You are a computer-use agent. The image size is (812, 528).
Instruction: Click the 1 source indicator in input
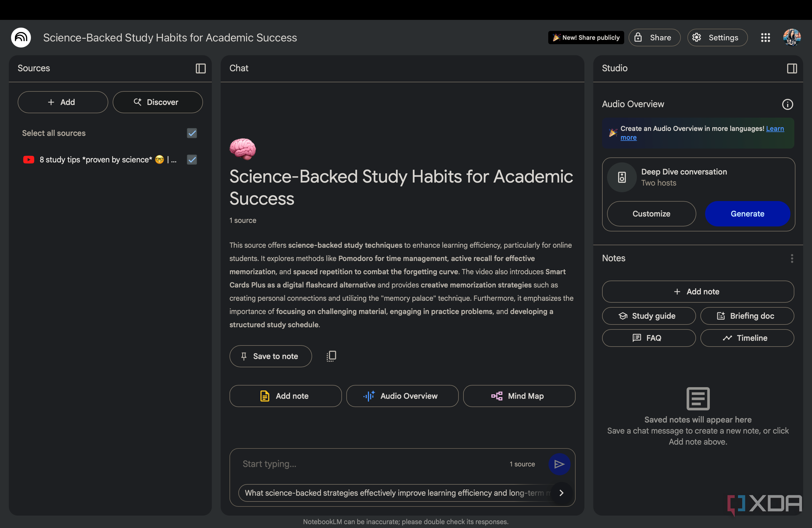click(522, 464)
